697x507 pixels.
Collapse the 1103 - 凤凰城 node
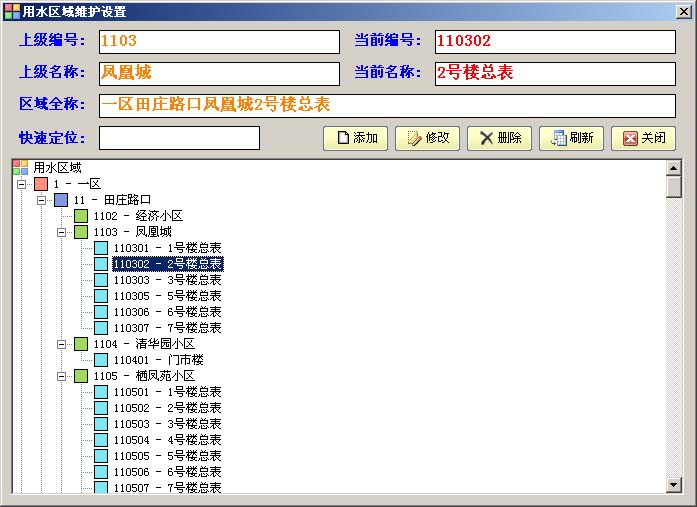(x=61, y=232)
